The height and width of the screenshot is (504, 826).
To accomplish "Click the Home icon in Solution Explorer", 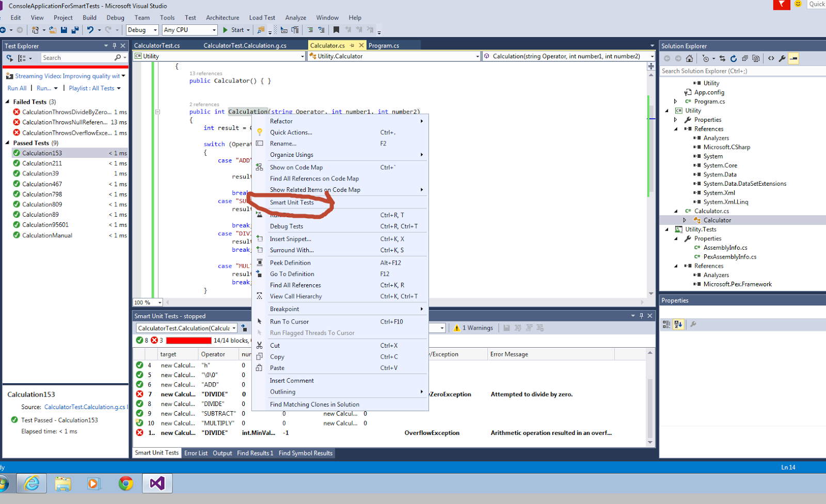I will [689, 58].
